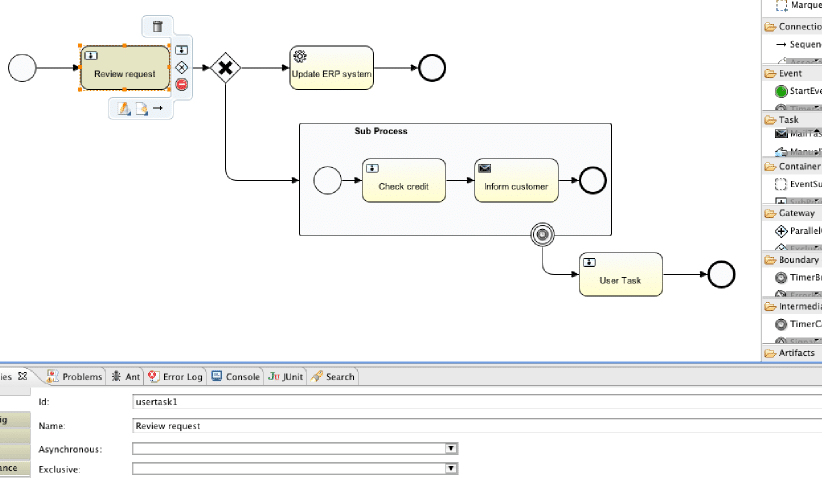Select the end event inside Sub Process

(x=593, y=180)
